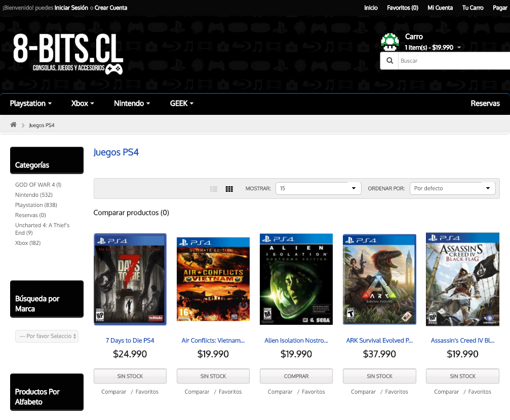Click Comparar under Alien Isolation
Screen dimensions: 510x420
281,392
